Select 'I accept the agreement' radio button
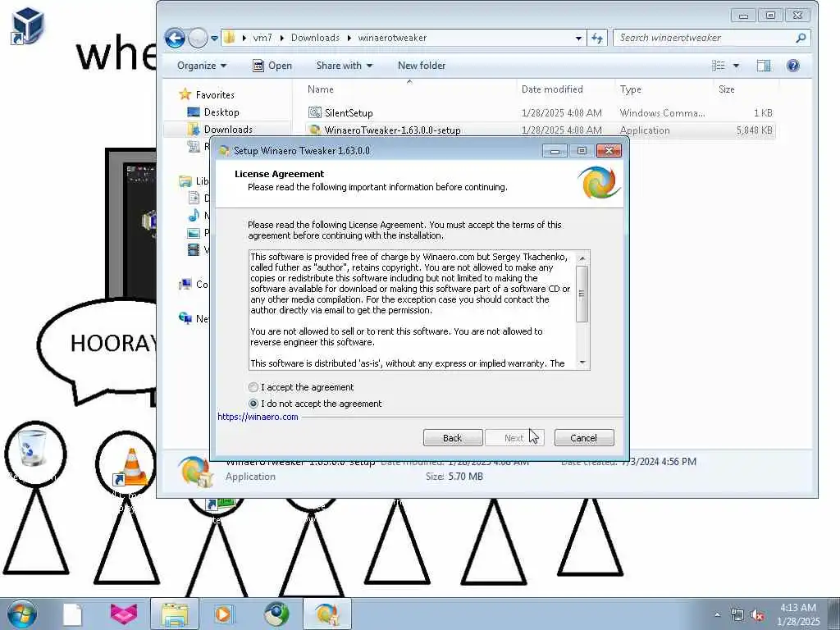Screen dimensions: 840x630 click(x=253, y=387)
